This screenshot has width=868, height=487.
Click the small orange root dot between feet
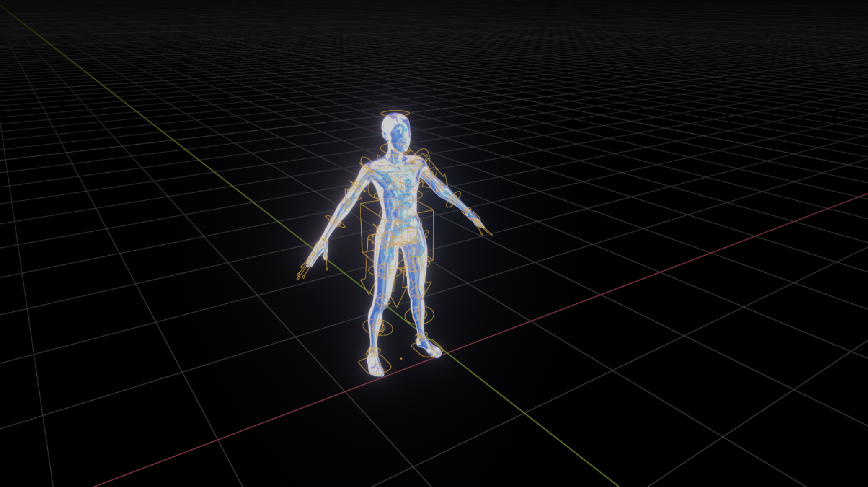pyautogui.click(x=401, y=359)
